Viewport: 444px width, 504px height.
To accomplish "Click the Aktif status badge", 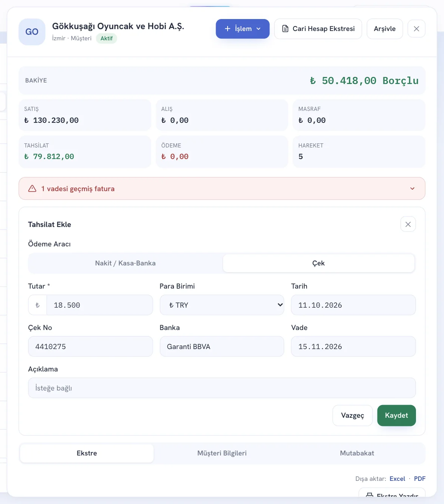I will click(107, 38).
